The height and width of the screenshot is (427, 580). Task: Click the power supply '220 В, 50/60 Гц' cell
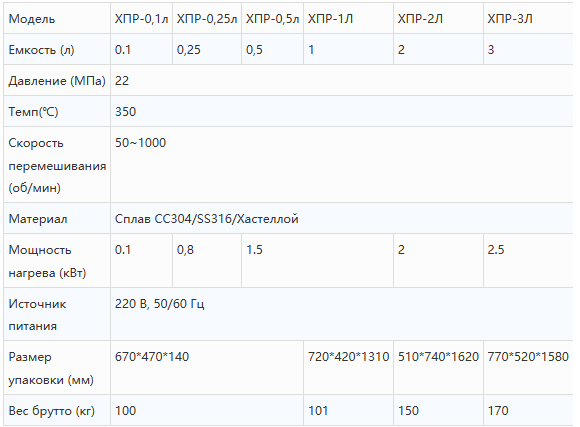pyautogui.click(x=342, y=315)
